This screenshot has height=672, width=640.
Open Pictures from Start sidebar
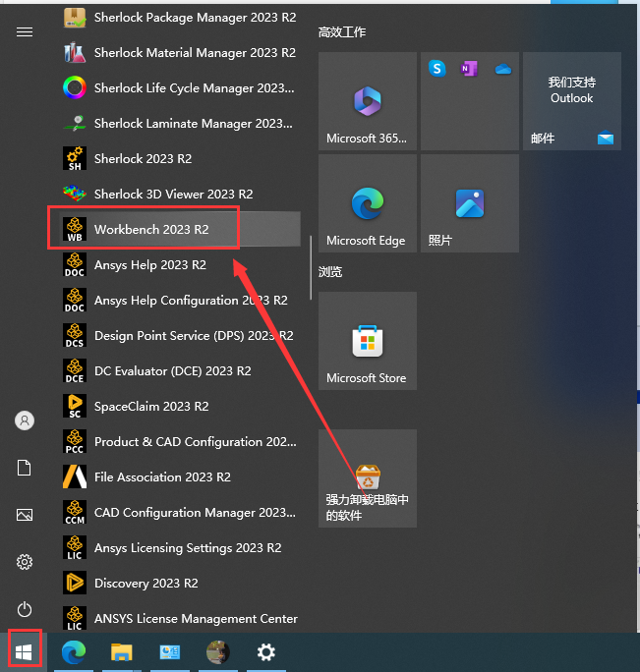[x=25, y=515]
